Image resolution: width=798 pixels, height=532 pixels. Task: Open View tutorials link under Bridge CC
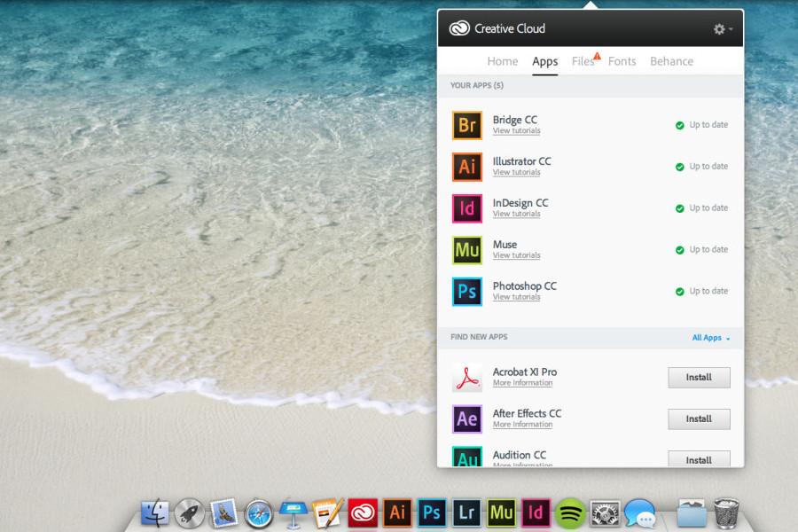coord(517,131)
